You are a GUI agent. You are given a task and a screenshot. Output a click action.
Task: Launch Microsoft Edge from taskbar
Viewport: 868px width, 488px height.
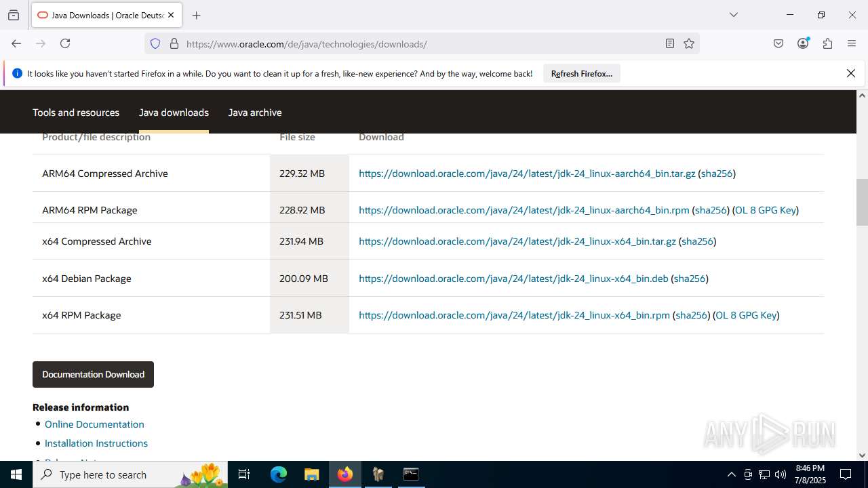279,474
